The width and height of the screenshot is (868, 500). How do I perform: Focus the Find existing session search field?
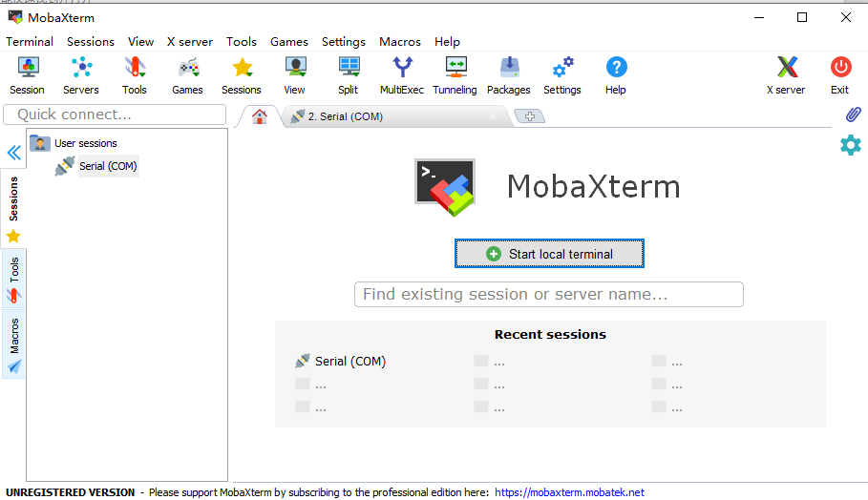(x=549, y=294)
